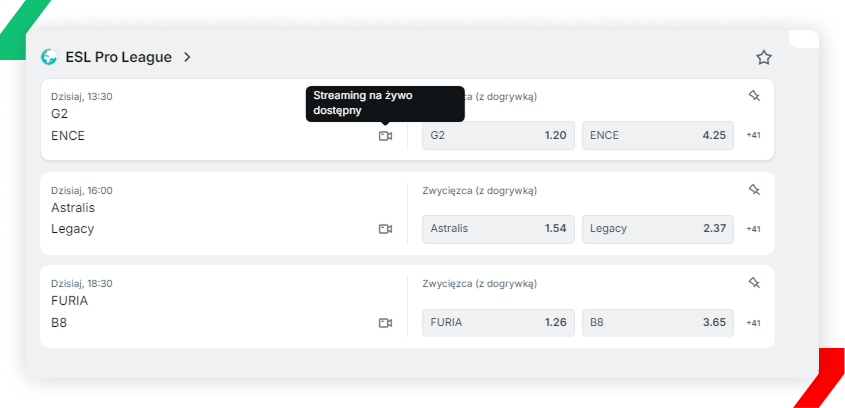This screenshot has height=408, width=845.
Task: Show +41 more markets for FURIA match
Action: (753, 323)
